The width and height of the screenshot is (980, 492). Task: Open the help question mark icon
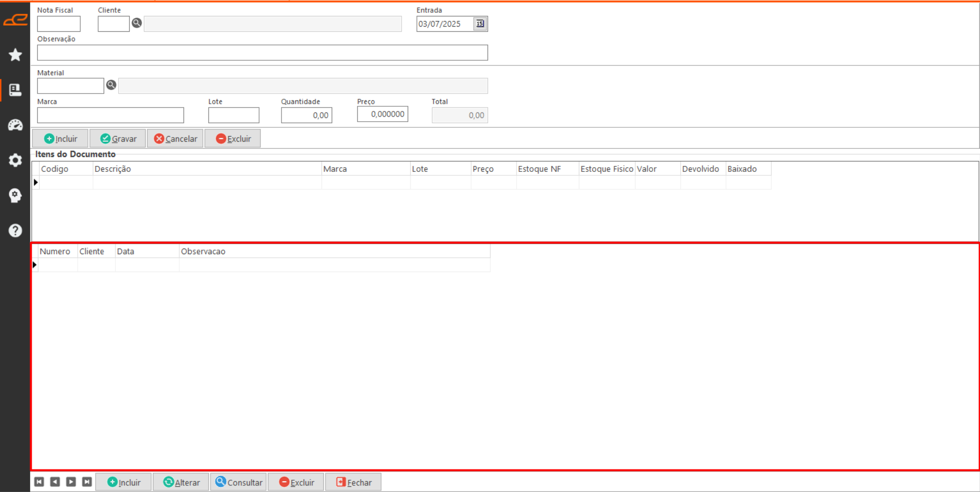[15, 231]
